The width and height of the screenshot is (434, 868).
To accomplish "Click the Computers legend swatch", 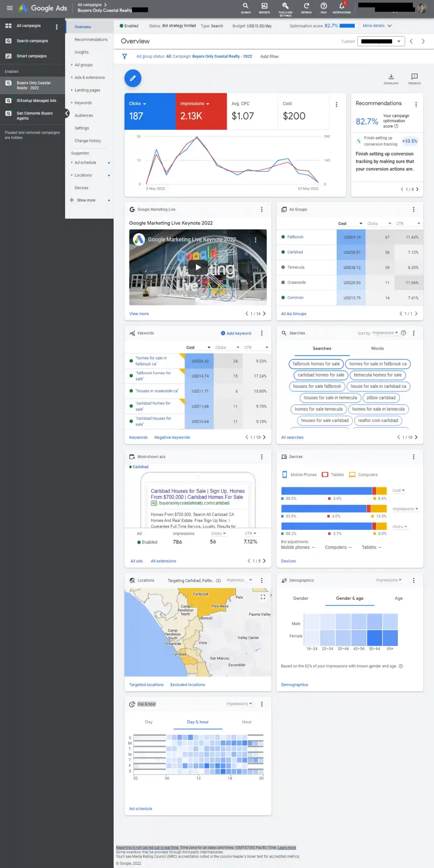I will tap(352, 475).
